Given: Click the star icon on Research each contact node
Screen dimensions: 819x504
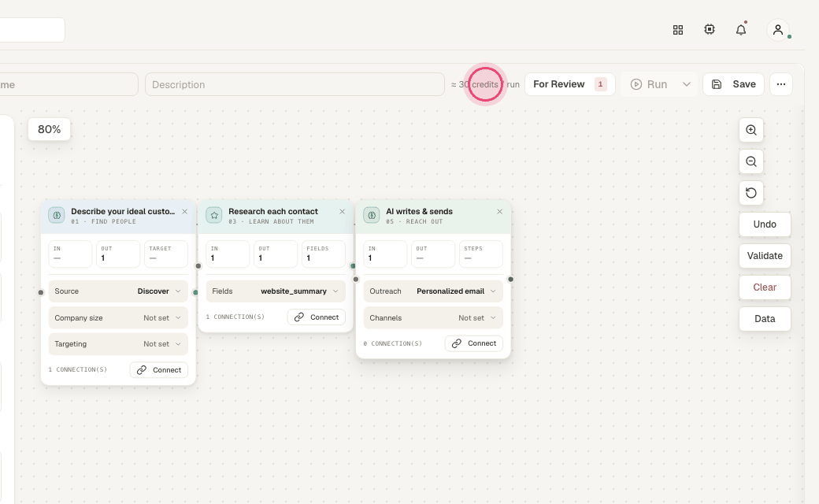Looking at the screenshot, I should point(214,215).
